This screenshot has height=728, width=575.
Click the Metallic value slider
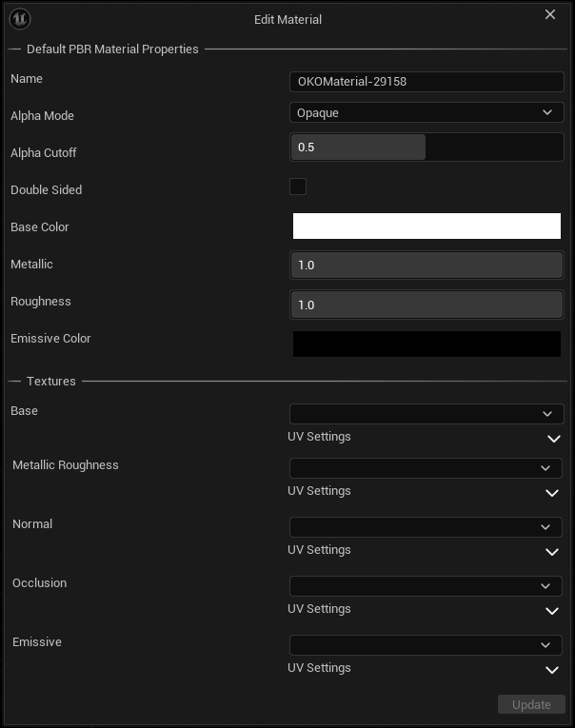[x=426, y=266]
